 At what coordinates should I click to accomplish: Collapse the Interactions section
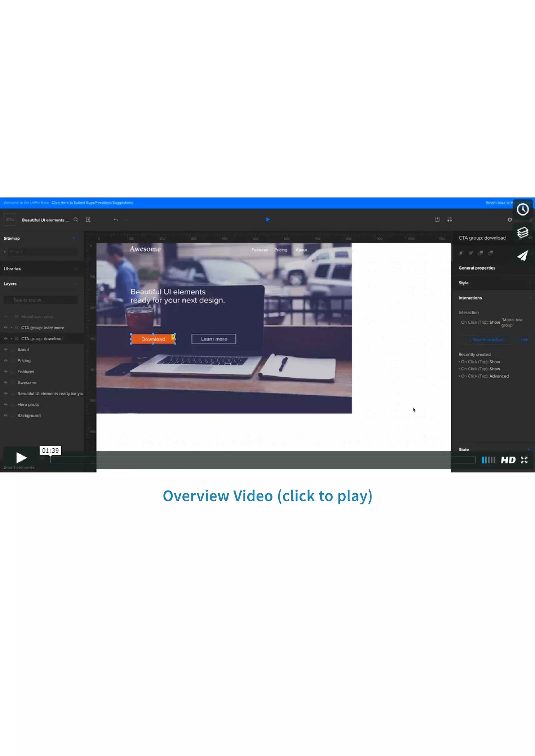[x=493, y=298]
